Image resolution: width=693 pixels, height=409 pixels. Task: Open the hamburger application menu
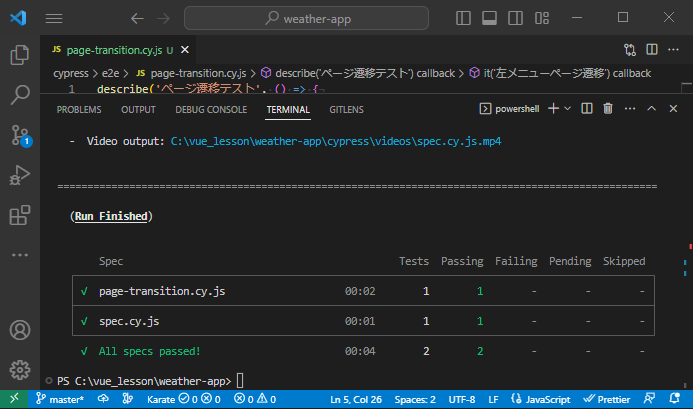tap(54, 19)
